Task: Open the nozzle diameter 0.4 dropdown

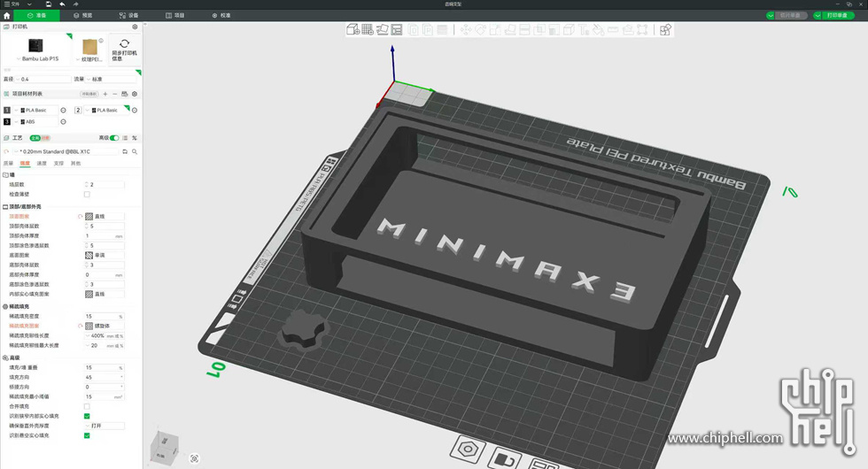Action: click(43, 79)
